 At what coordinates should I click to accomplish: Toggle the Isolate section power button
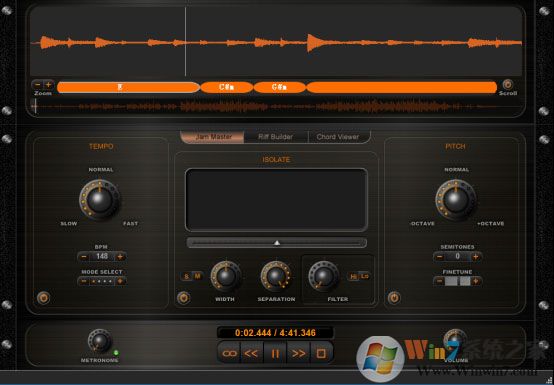(183, 298)
